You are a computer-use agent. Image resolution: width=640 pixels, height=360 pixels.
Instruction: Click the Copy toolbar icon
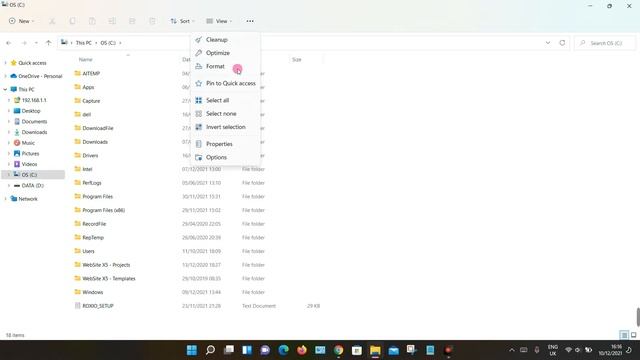point(72,21)
